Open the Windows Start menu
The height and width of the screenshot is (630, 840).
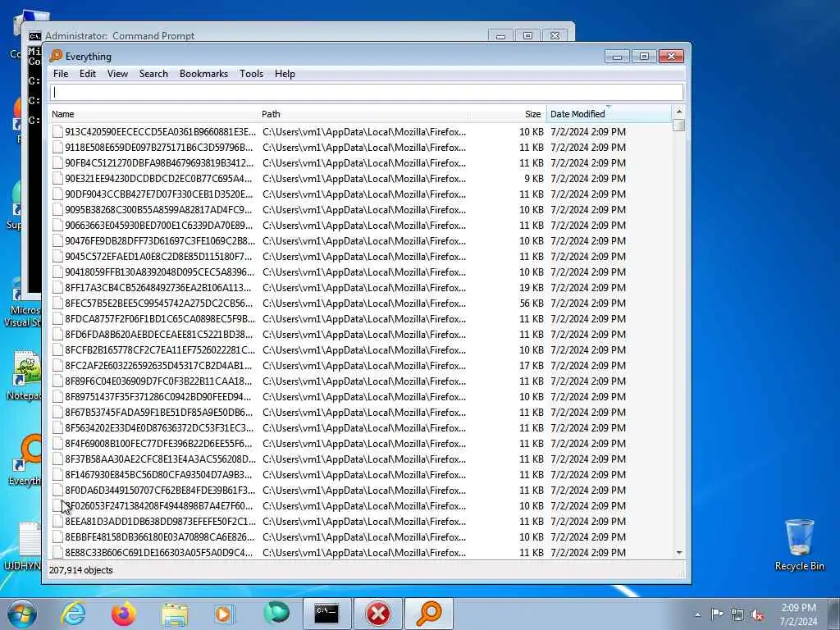[x=22, y=614]
